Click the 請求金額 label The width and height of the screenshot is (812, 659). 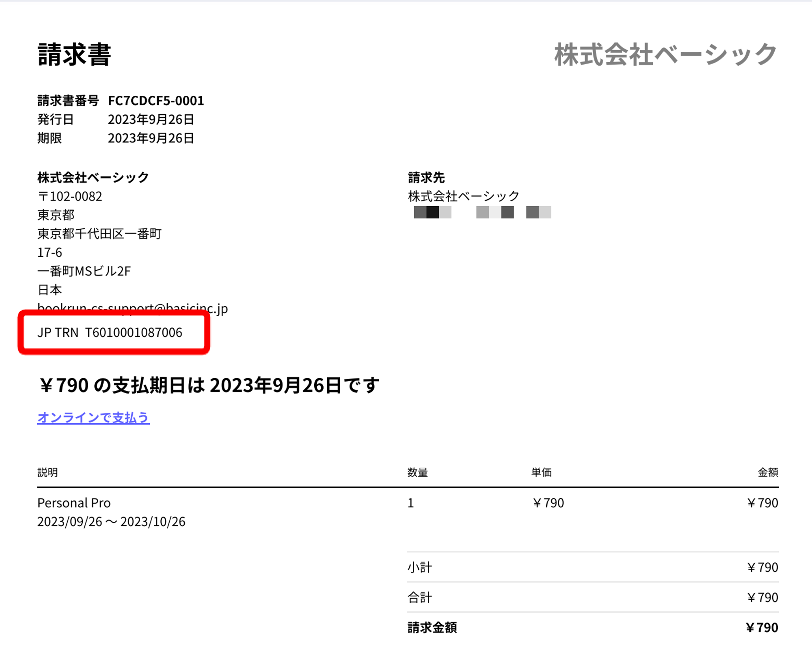click(432, 628)
